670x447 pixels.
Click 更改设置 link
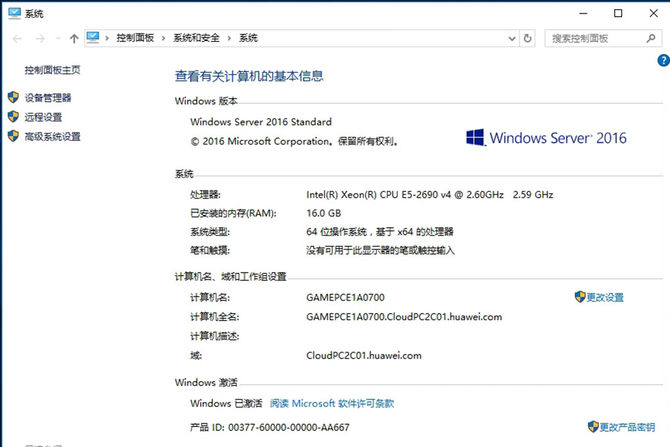coord(605,297)
